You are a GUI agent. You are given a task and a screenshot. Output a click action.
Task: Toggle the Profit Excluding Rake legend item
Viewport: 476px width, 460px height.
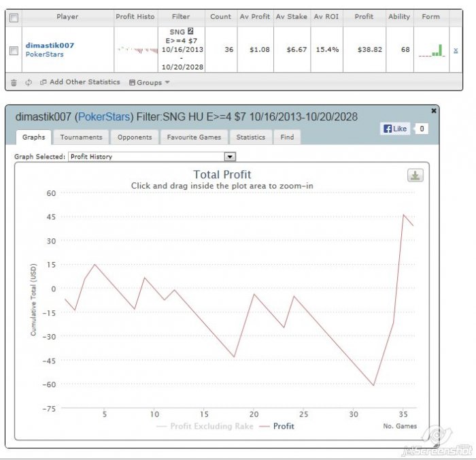click(205, 426)
